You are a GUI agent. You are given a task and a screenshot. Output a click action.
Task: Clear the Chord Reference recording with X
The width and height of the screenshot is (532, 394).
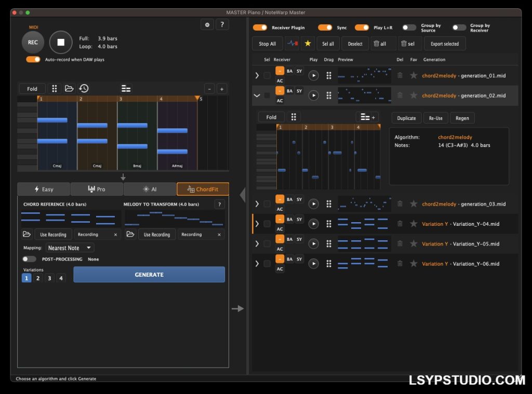pos(115,235)
